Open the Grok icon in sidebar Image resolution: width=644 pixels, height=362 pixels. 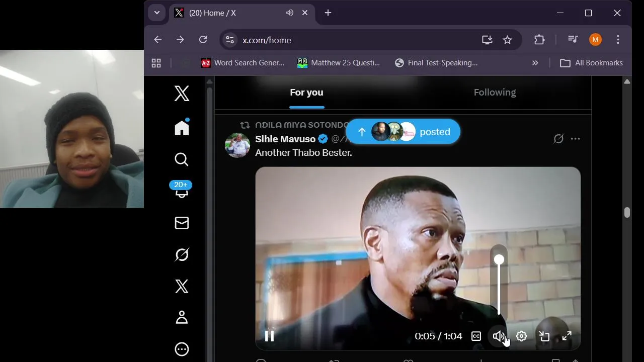(x=182, y=254)
